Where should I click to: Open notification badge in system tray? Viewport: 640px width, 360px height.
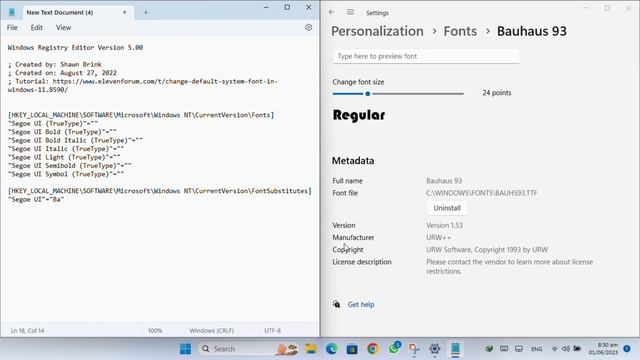coord(627,348)
